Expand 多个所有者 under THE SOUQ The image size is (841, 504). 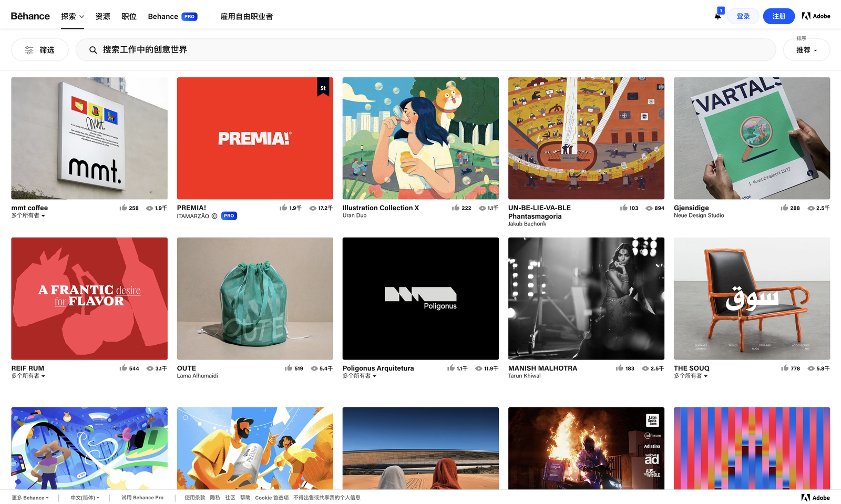(x=691, y=376)
